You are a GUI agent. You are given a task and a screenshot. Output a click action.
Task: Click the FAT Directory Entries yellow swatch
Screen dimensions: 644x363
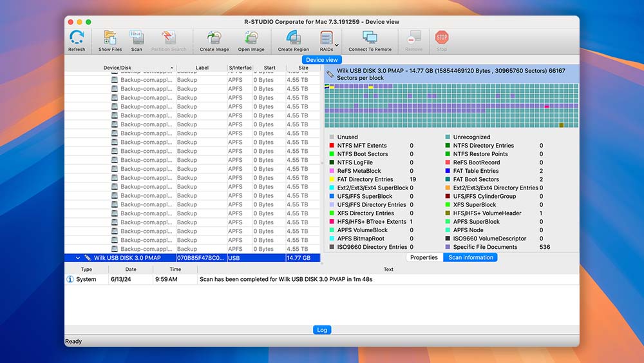(x=332, y=179)
